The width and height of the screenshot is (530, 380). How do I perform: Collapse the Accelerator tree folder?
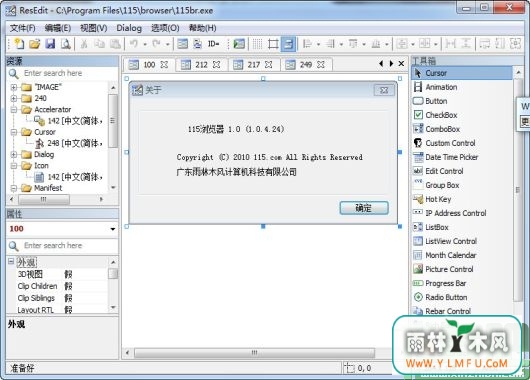pyautogui.click(x=14, y=110)
